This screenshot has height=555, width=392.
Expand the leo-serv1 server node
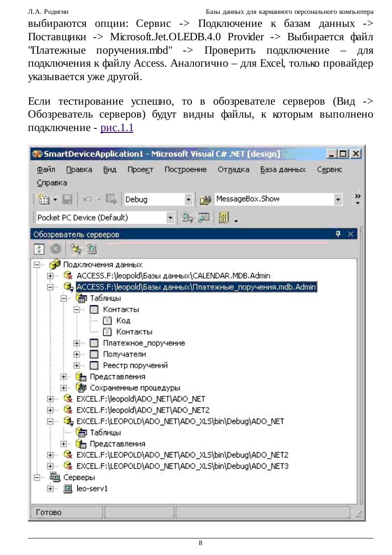coord(51,489)
